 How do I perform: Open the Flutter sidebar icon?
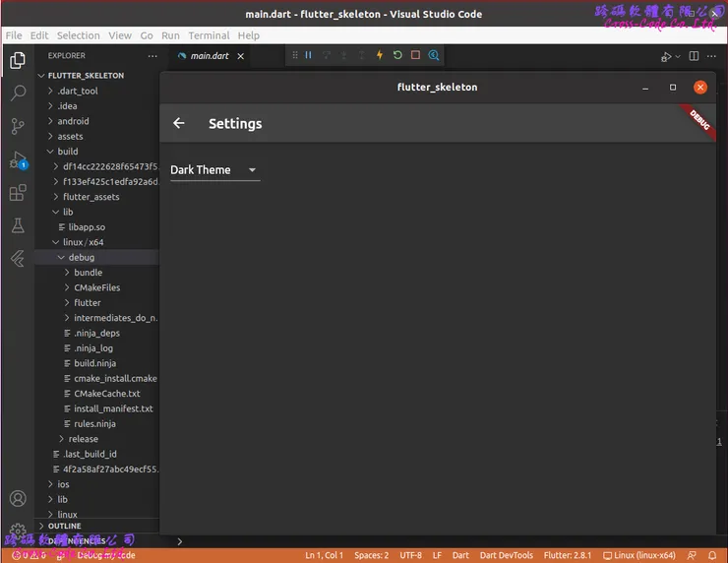[x=18, y=259]
